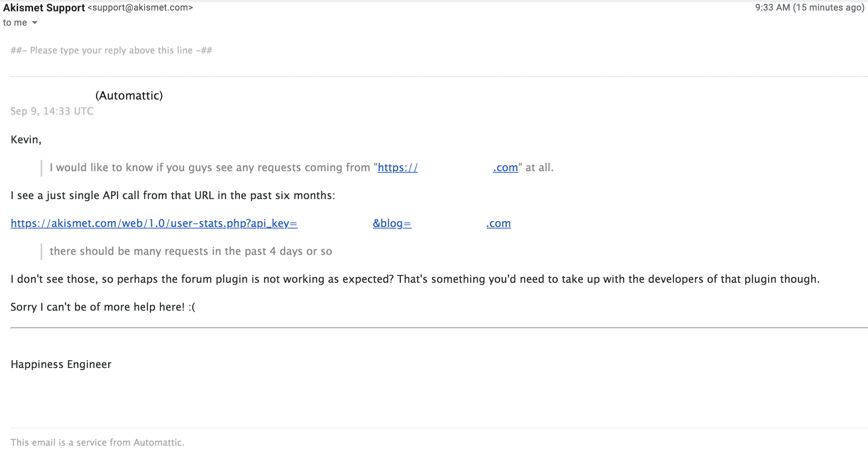This screenshot has width=868, height=457.
Task: Click the .com link in the quoted question
Action: click(x=505, y=168)
